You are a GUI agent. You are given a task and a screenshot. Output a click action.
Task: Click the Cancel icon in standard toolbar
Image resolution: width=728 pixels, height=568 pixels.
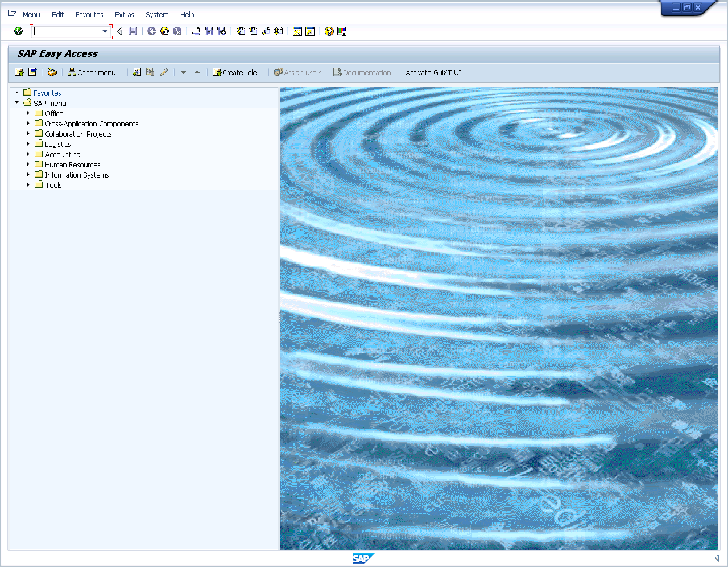[177, 31]
